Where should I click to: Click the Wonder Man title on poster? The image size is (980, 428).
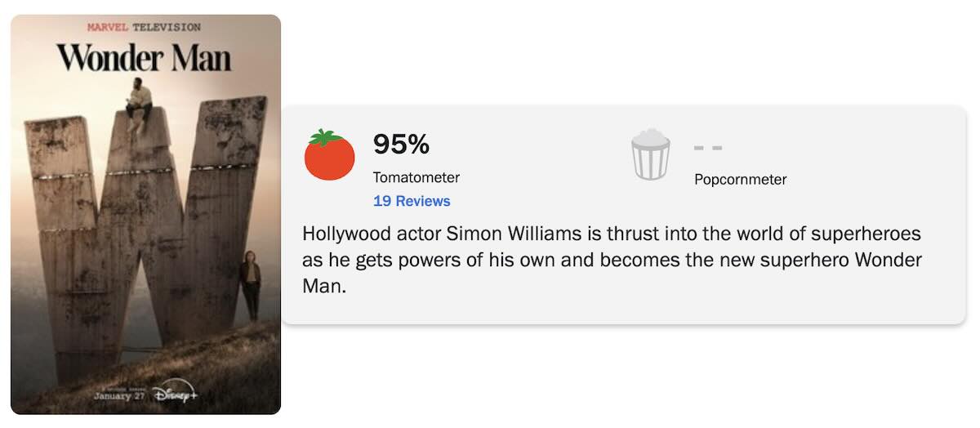point(144,59)
